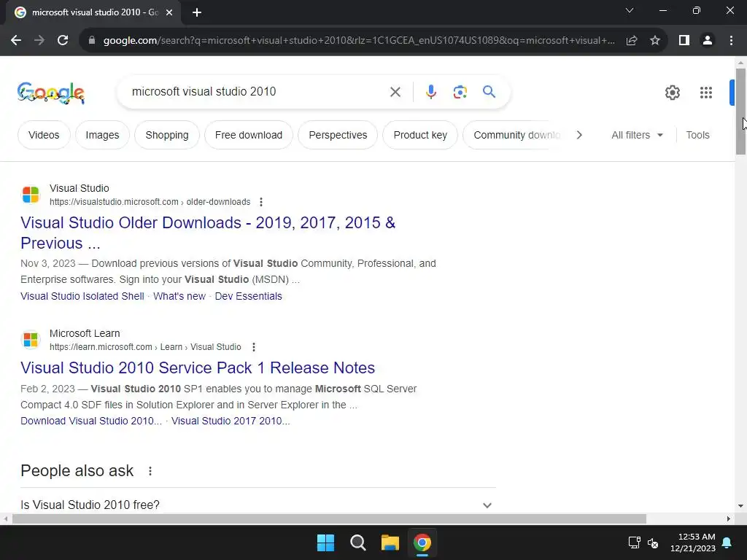This screenshot has width=747, height=560.
Task: Click the Google logo
Action: point(51,93)
